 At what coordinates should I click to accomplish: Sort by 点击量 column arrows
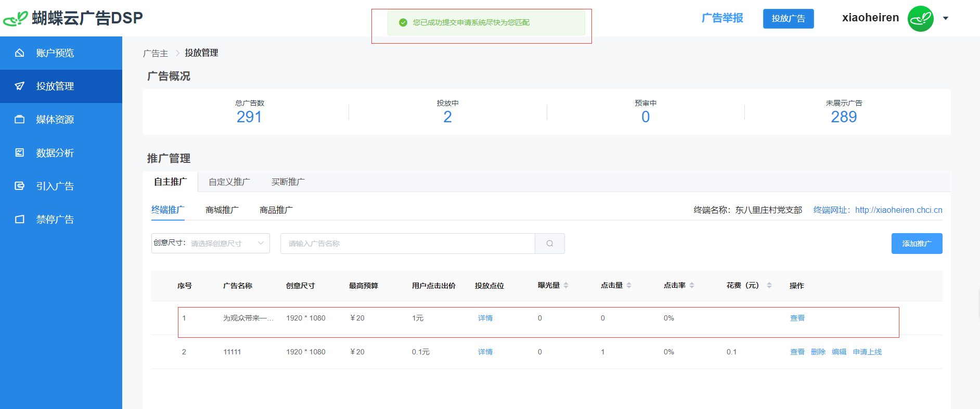click(x=629, y=285)
